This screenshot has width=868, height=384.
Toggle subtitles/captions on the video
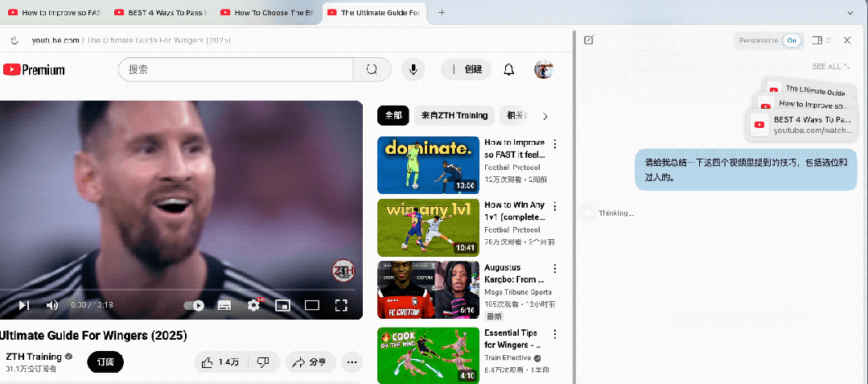pos(224,305)
